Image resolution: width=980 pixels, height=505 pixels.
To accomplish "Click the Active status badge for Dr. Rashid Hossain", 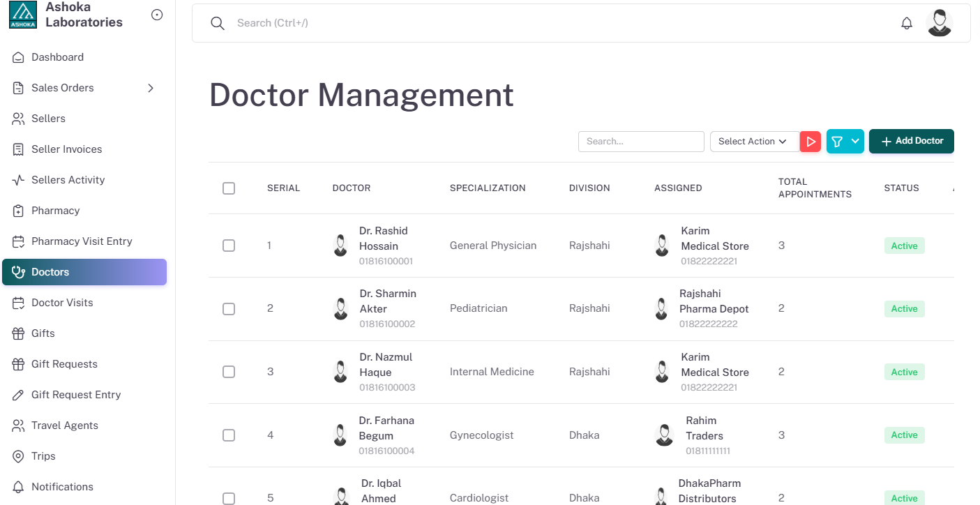I will (904, 246).
